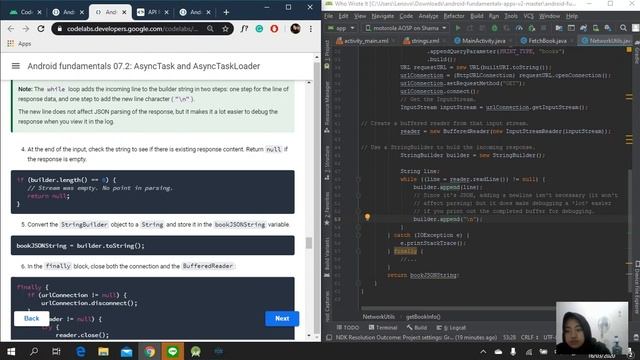640x360 pixels.
Task: Open the Refactor menu
Action: pos(454,16)
